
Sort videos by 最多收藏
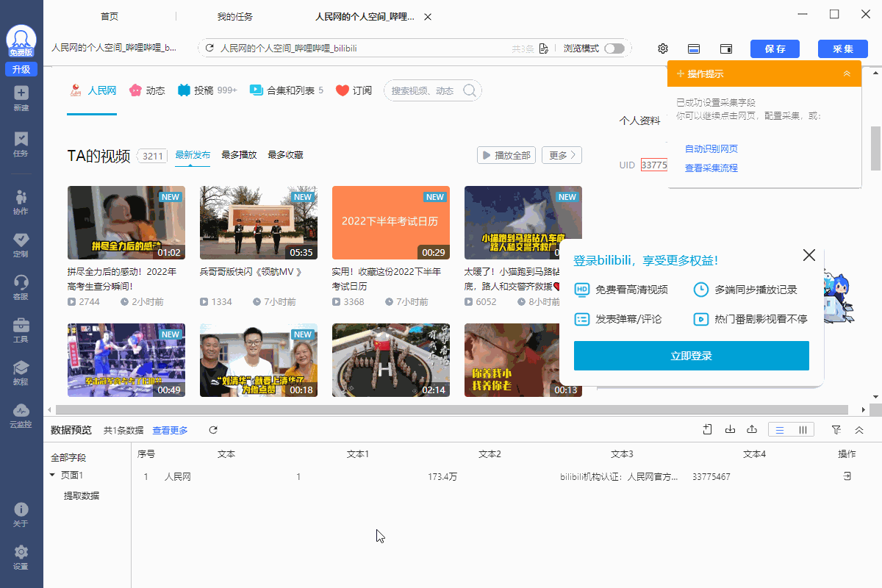coord(285,155)
